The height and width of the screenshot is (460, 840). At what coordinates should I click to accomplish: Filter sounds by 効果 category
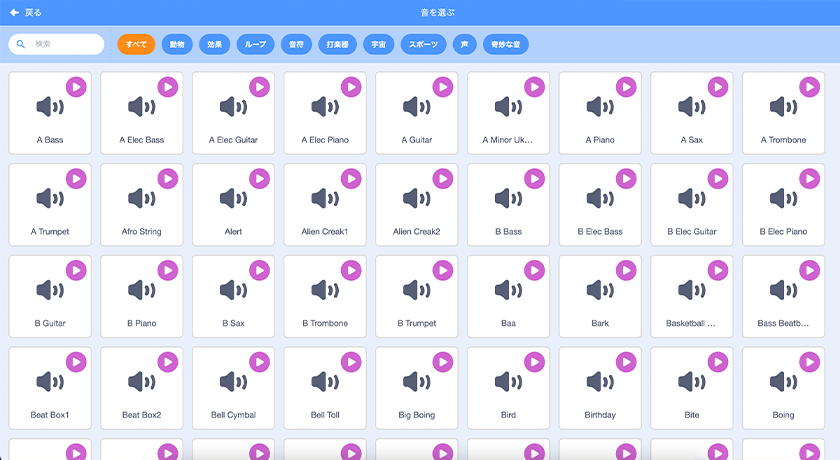[x=214, y=44]
